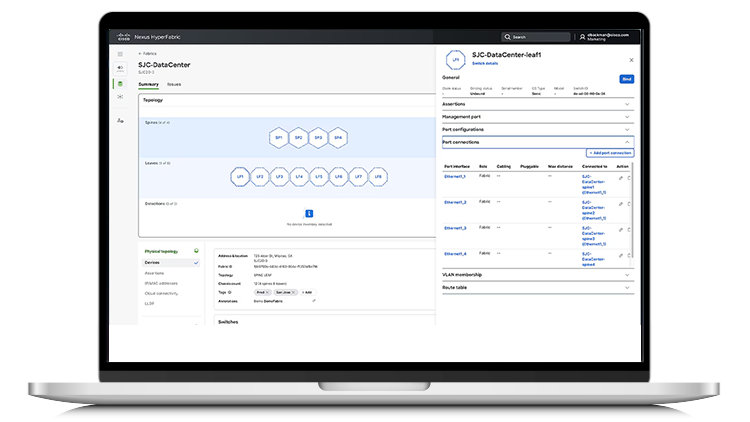This screenshot has width=750, height=422.
Task: Expand the Management port section
Action: point(538,117)
